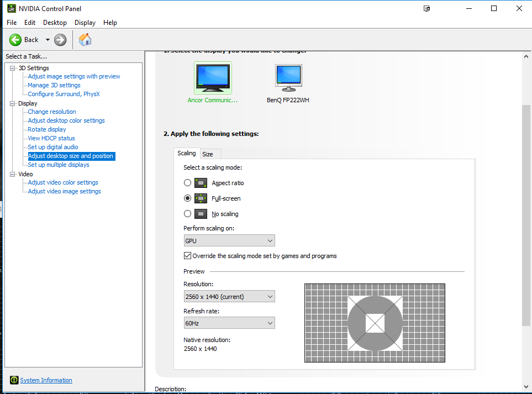
Task: Click the scrollbar down arrow
Action: pyautogui.click(x=526, y=386)
